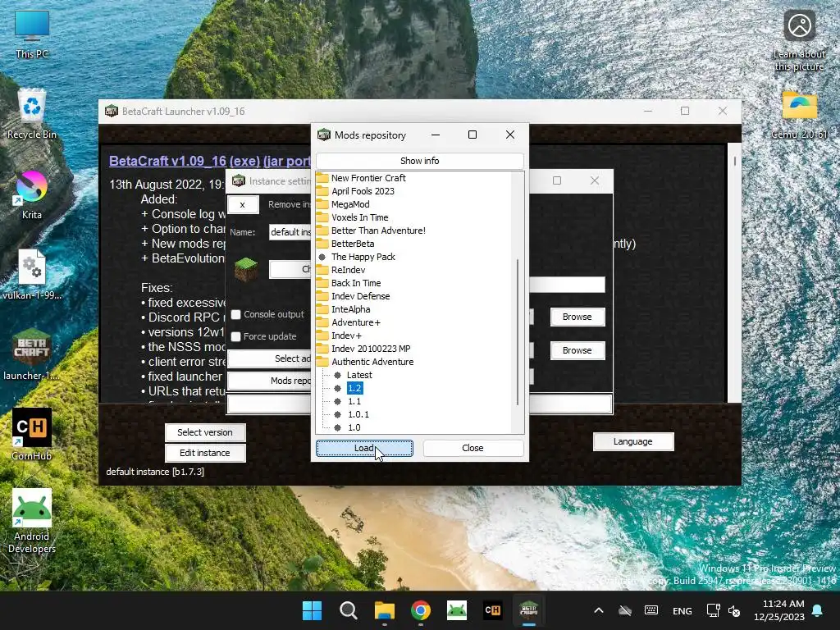The image size is (840, 630).
Task: Open the This PC desktop icon
Action: click(32, 34)
